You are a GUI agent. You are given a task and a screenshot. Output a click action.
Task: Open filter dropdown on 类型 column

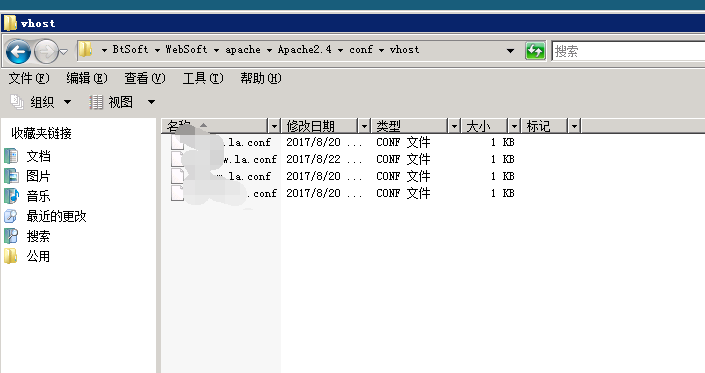(454, 126)
